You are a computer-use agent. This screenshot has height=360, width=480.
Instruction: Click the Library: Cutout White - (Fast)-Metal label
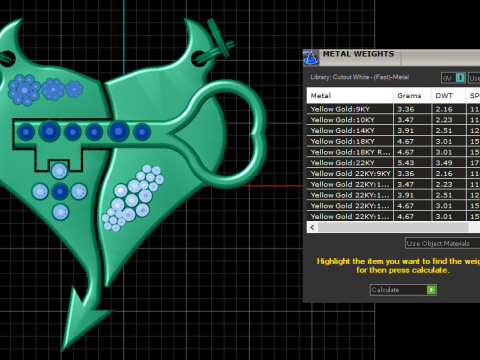click(x=360, y=77)
